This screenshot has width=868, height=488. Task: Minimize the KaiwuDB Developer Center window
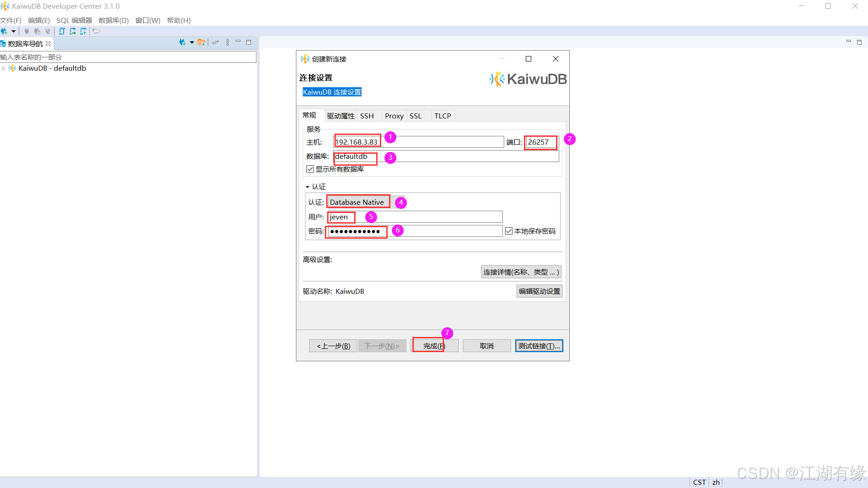(x=801, y=6)
